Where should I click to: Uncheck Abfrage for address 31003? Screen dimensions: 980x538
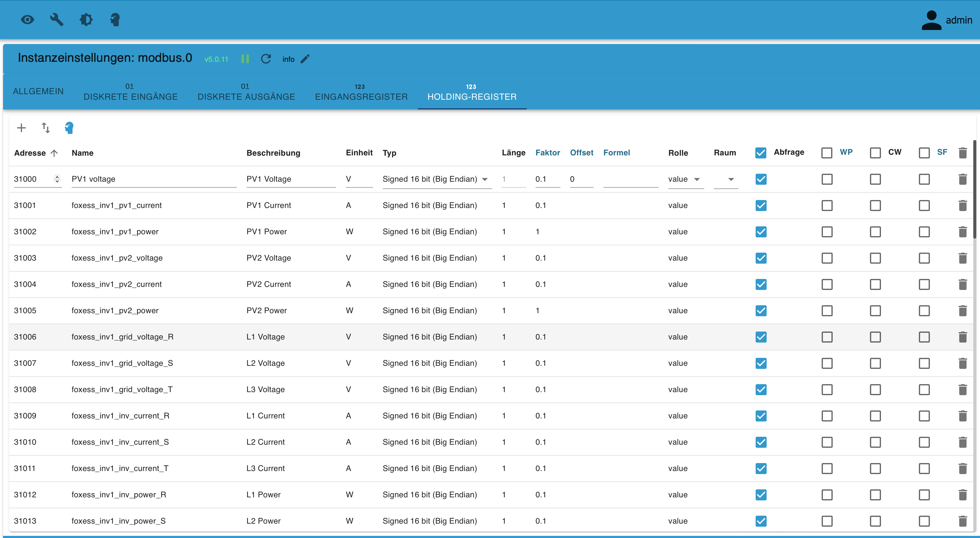[x=761, y=258]
